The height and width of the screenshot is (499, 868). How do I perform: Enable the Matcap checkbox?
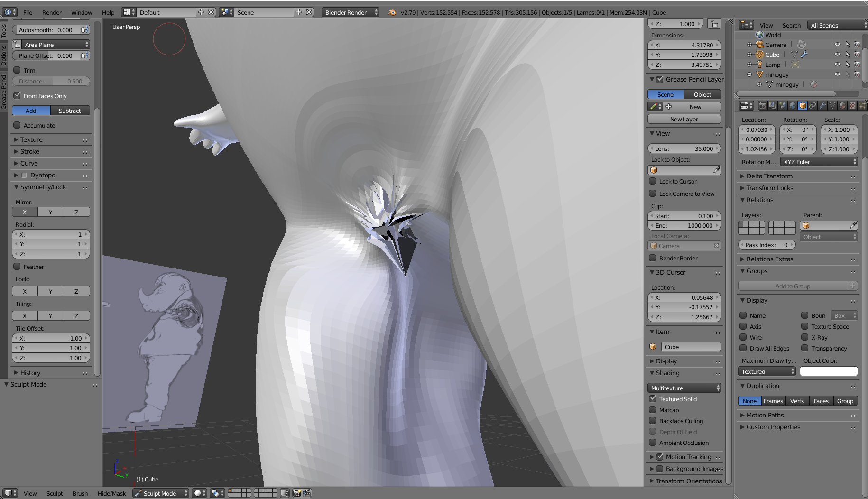pos(653,410)
